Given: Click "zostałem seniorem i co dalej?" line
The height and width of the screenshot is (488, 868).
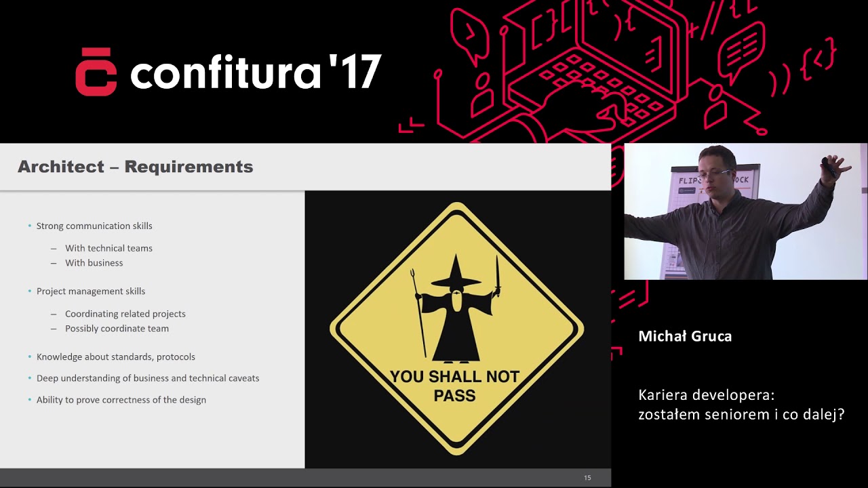Looking at the screenshot, I should (x=741, y=414).
